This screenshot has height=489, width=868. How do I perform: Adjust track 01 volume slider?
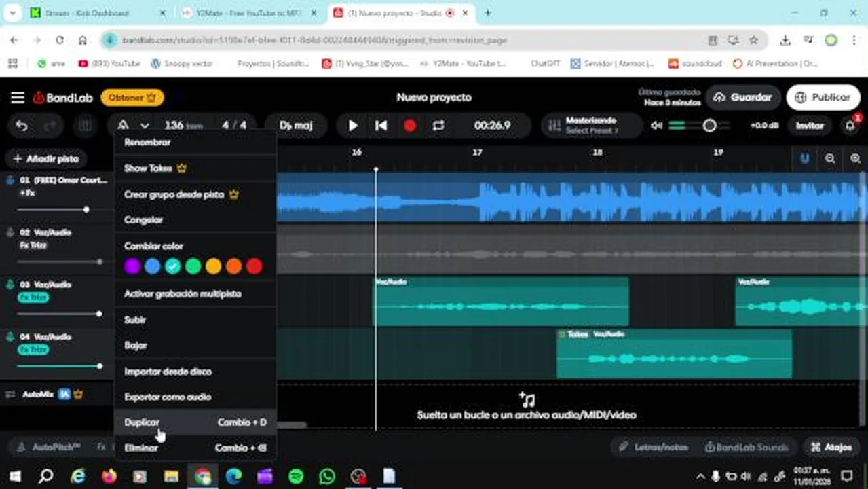coord(86,209)
